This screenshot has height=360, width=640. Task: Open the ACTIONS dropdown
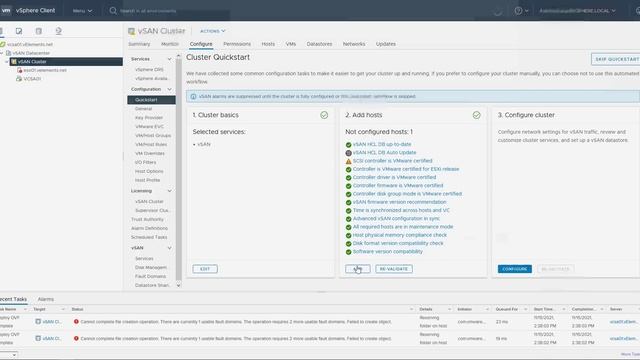tap(212, 31)
